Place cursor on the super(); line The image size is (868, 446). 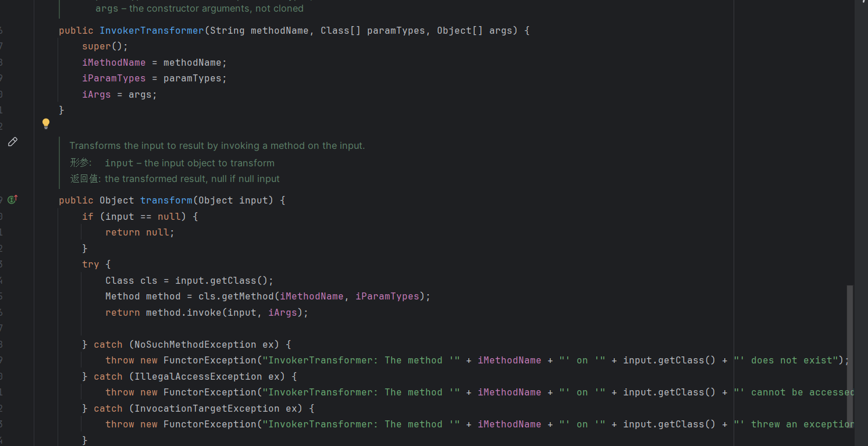coord(105,47)
